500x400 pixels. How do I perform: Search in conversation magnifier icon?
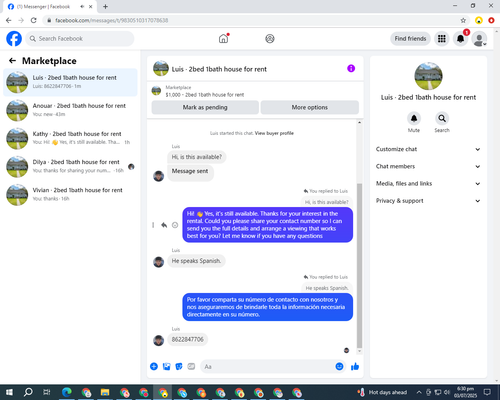coord(442,118)
